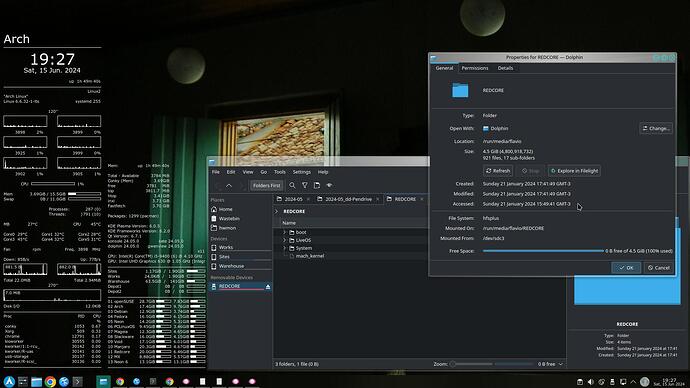Open the file manager icon pinned on taskbar
The width and height of the screenshot is (690, 388).
click(x=37, y=381)
